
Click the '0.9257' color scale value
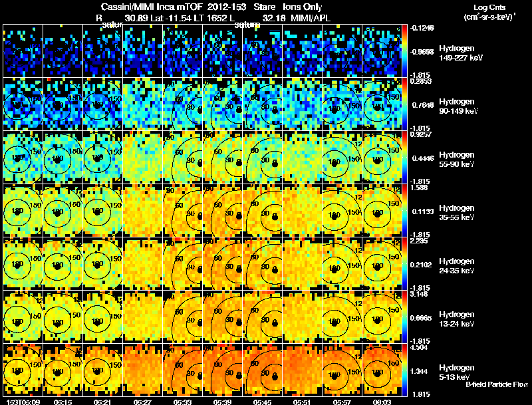click(421, 134)
